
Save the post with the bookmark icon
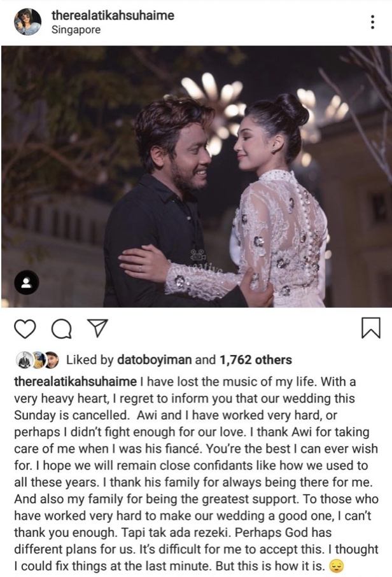tap(370, 328)
